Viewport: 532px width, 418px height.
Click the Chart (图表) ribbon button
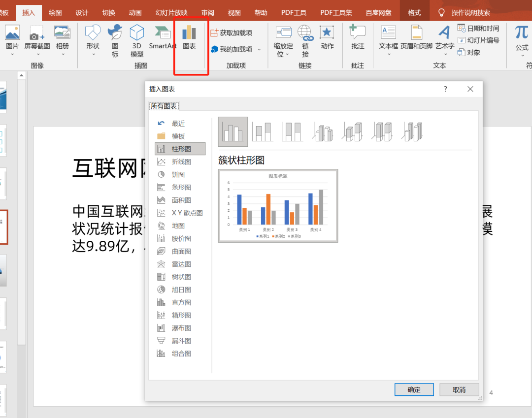189,37
